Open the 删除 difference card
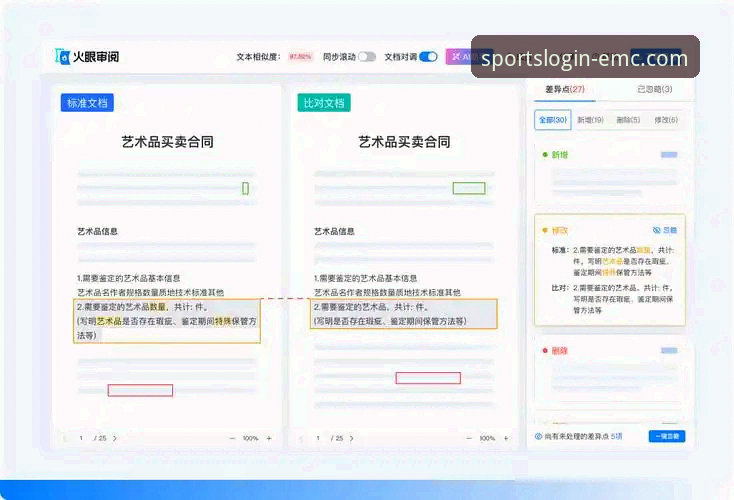Image resolution: width=734 pixels, height=500 pixels. (610, 369)
